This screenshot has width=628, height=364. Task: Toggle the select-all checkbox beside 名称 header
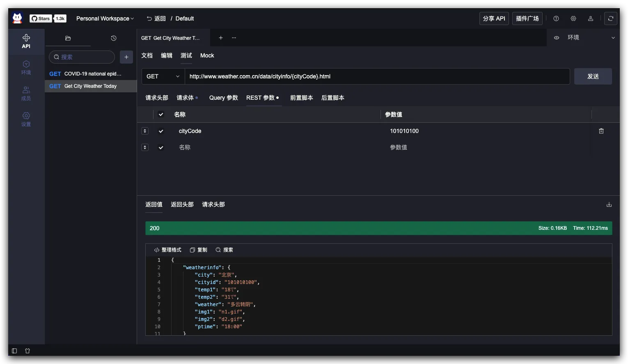(x=161, y=114)
